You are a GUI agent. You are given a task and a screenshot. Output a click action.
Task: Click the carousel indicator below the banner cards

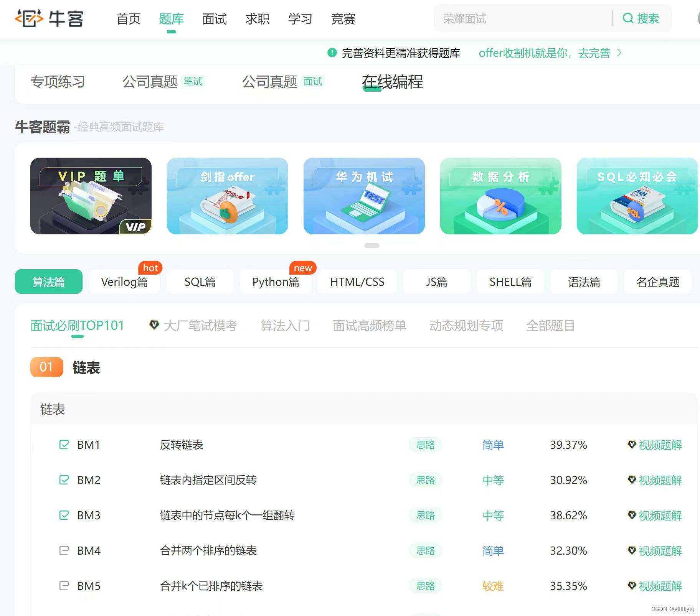click(371, 245)
